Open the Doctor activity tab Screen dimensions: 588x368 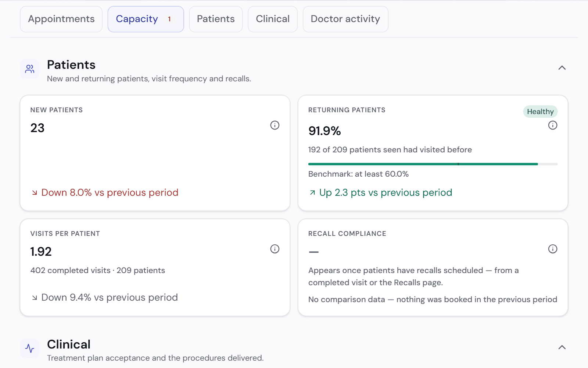click(x=345, y=19)
